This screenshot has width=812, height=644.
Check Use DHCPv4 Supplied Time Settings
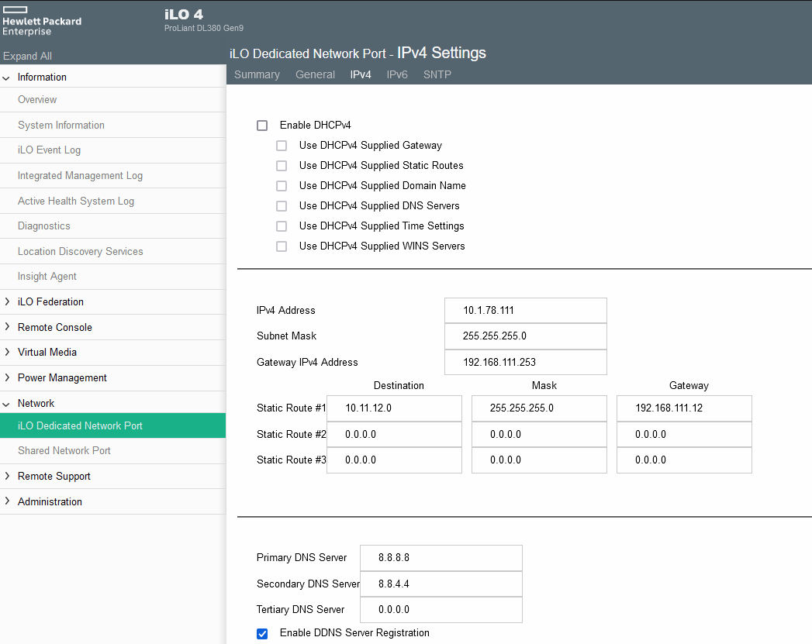pyautogui.click(x=282, y=226)
